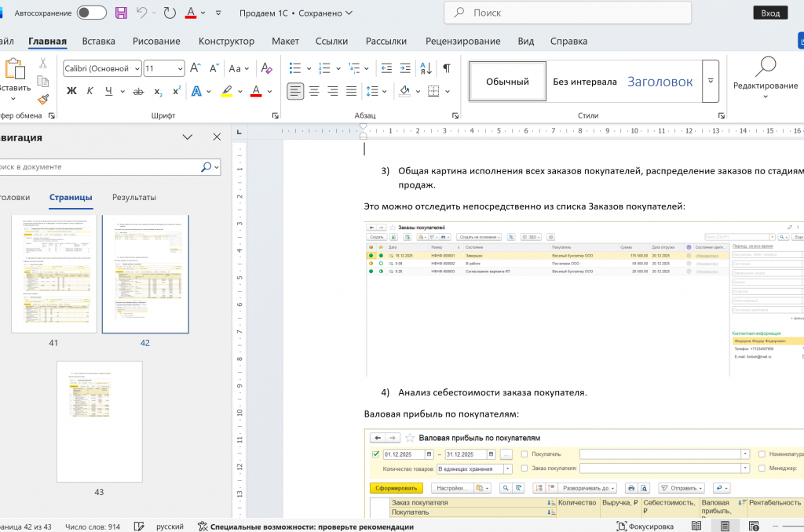Expand the styles gallery list
This screenshot has height=532, width=804.
pyautogui.click(x=711, y=82)
